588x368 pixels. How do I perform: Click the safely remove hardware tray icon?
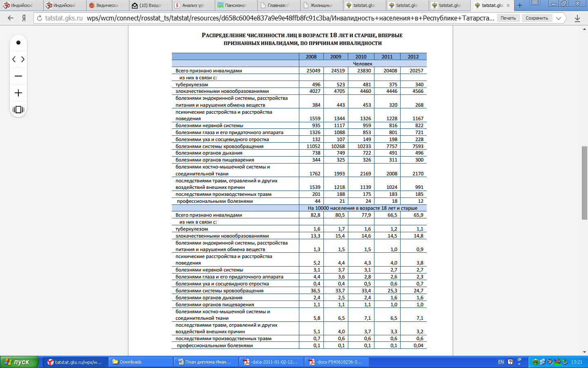(565, 362)
